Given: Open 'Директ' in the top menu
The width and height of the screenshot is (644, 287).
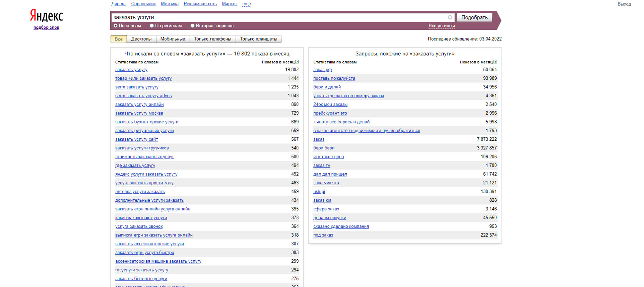Looking at the screenshot, I should tap(119, 4).
